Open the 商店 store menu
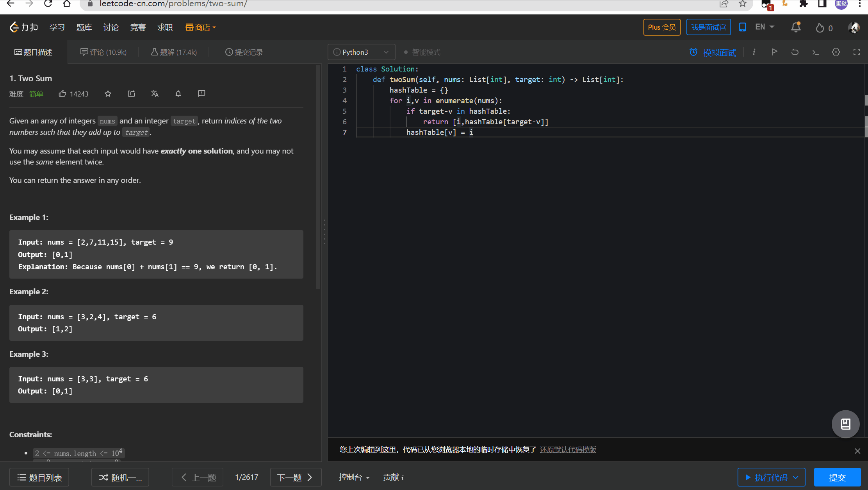Screen dimensions: 868x490 201,27
